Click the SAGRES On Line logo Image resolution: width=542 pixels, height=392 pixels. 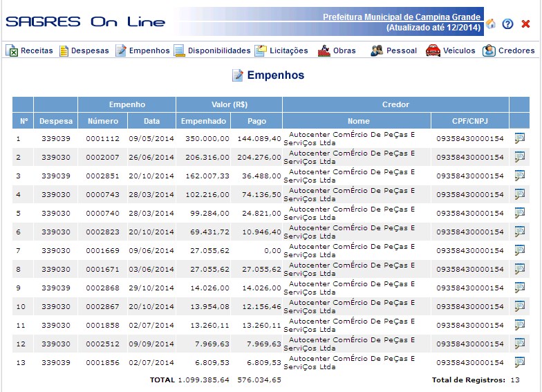[x=85, y=22]
